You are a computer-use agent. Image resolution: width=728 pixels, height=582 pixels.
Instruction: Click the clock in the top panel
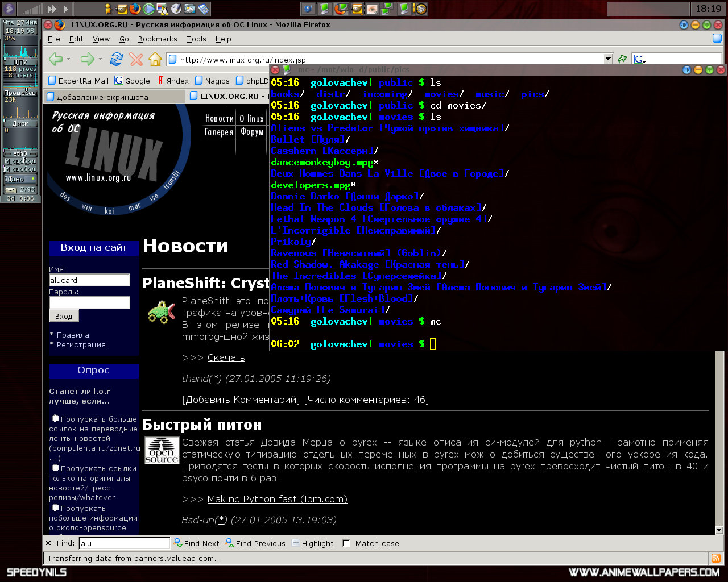708,9
